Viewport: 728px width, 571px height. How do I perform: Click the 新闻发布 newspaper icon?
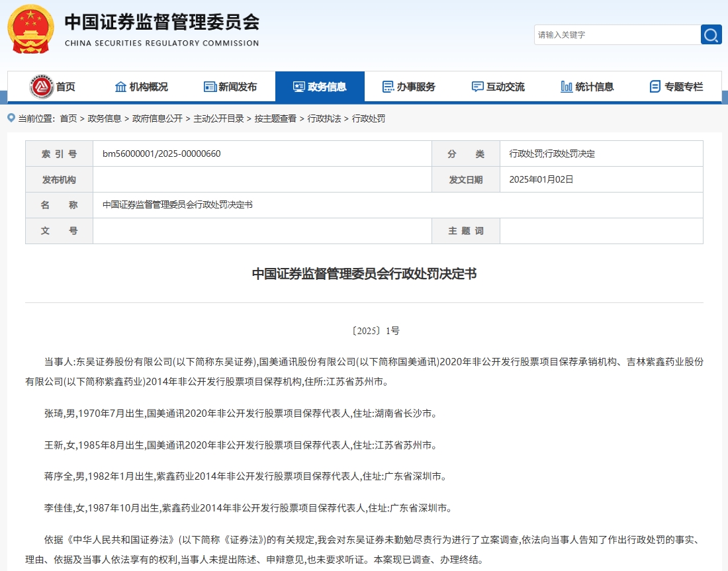coord(210,87)
